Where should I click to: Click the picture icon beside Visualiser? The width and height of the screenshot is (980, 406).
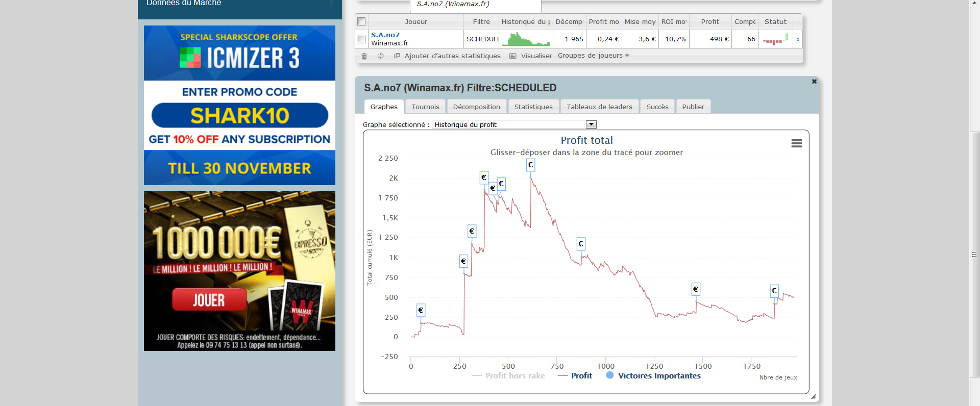(x=513, y=56)
